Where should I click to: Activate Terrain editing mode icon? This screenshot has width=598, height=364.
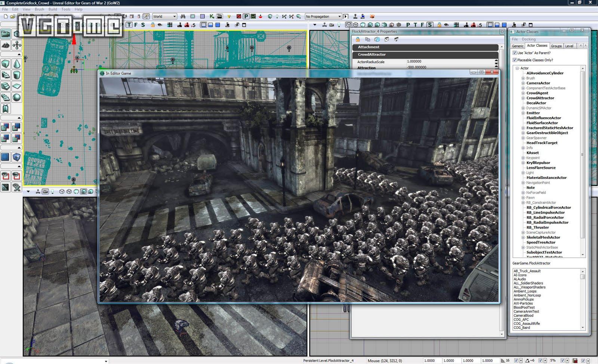[x=6, y=46]
